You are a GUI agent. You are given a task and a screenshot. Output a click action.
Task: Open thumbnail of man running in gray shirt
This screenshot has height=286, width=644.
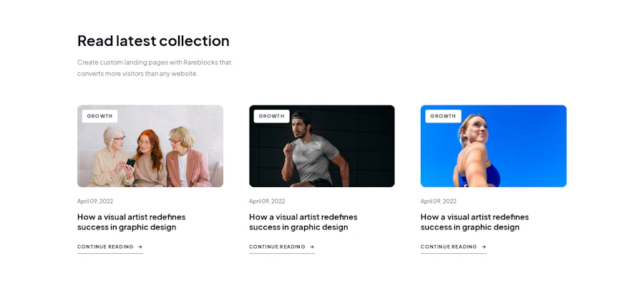tap(322, 146)
